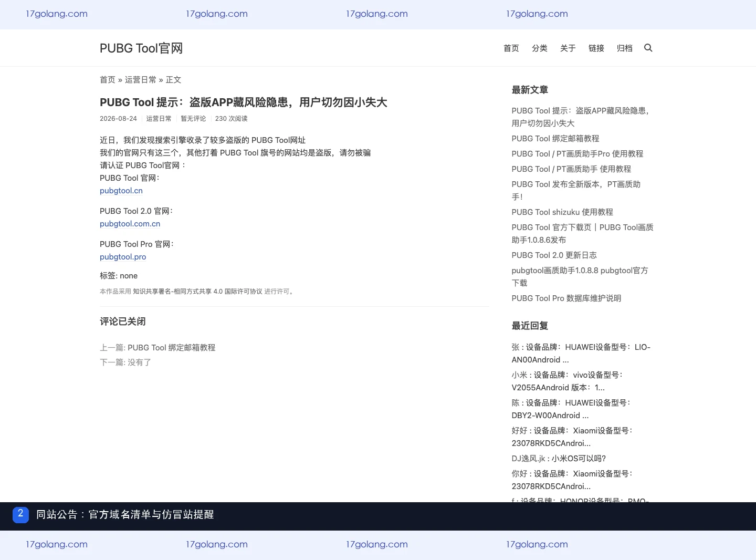
Task: Open the 知识共享署名-相同方式共享 4.0 license link
Action: tap(197, 292)
